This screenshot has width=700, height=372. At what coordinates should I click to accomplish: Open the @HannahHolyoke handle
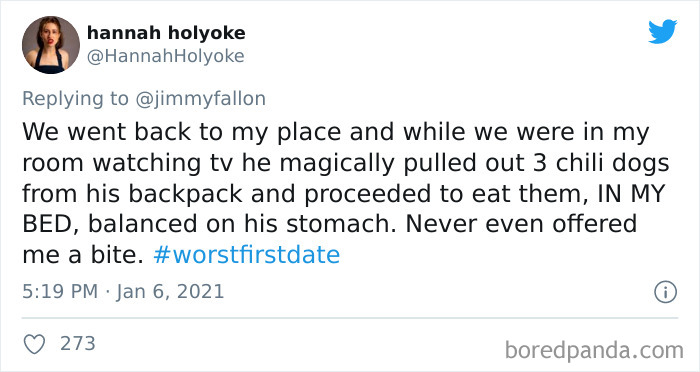166,56
